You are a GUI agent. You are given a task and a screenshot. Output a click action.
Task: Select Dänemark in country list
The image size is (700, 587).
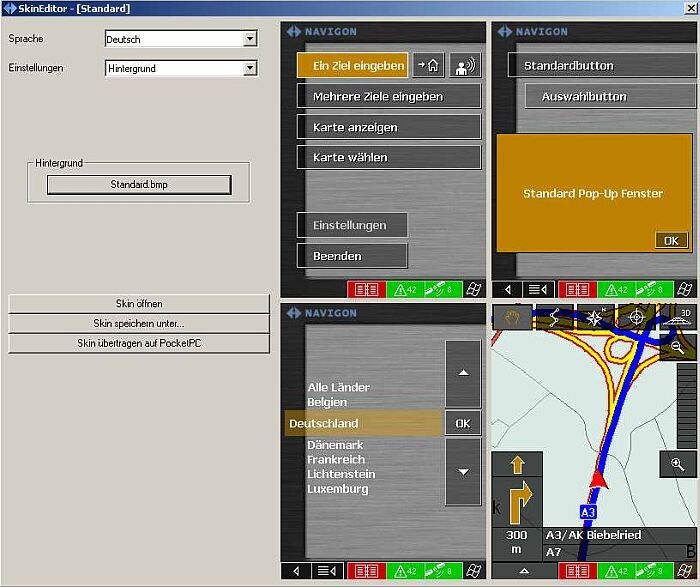click(x=335, y=445)
